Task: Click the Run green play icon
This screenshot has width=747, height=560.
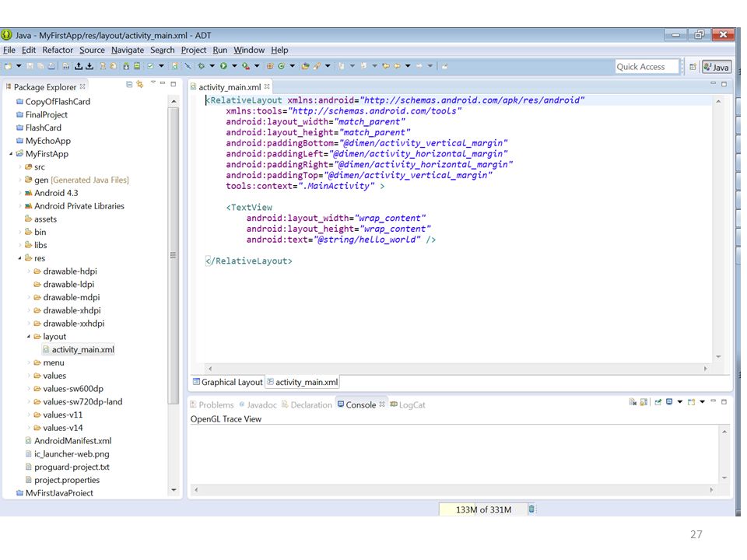Action: click(223, 66)
